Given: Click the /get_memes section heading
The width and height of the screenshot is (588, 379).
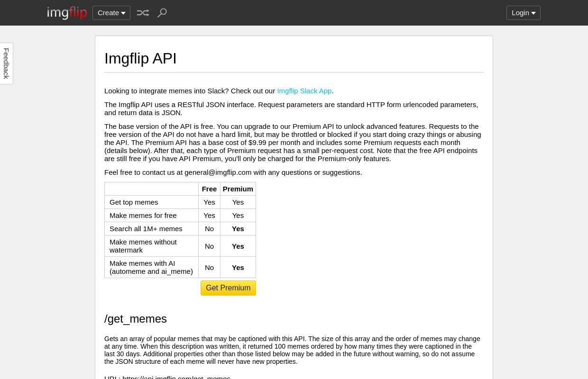Looking at the screenshot, I should [136, 319].
